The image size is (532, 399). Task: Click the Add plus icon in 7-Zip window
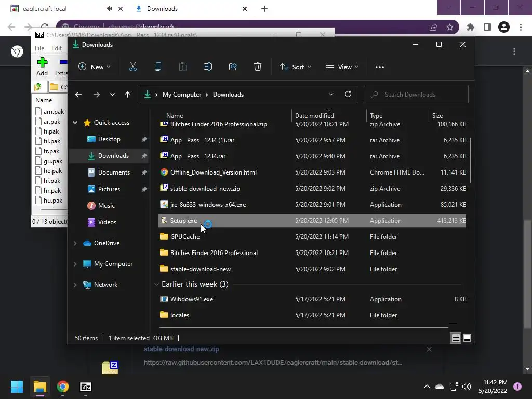click(42, 62)
